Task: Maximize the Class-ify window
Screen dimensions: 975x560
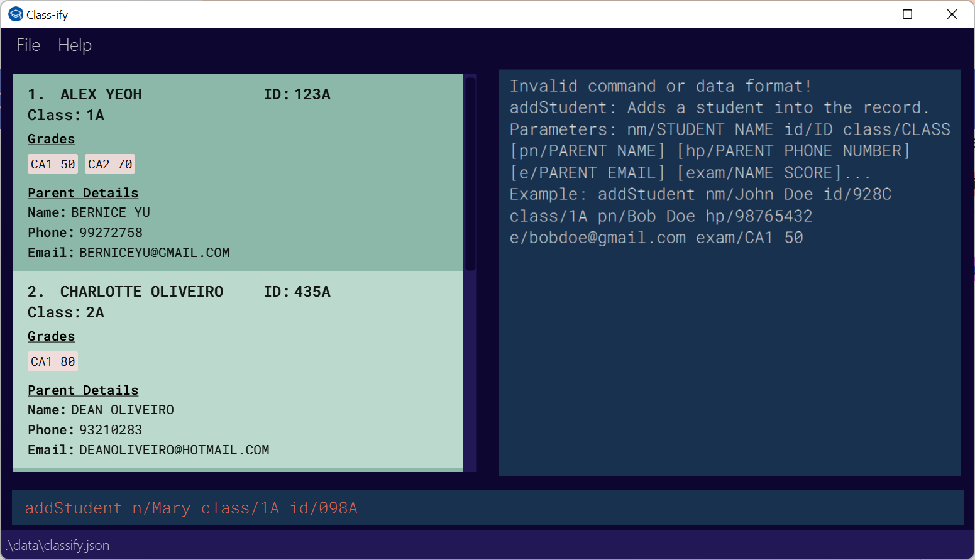Action: (x=908, y=14)
